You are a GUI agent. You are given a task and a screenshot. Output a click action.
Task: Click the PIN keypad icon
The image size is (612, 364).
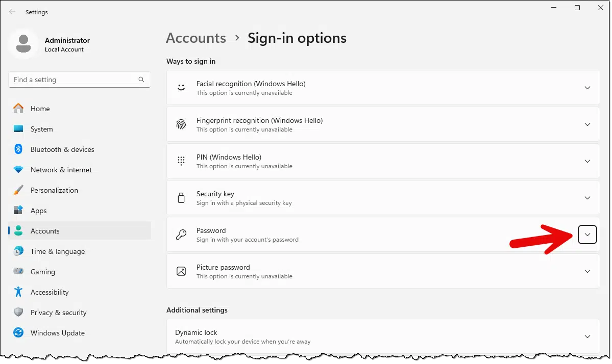(x=181, y=161)
